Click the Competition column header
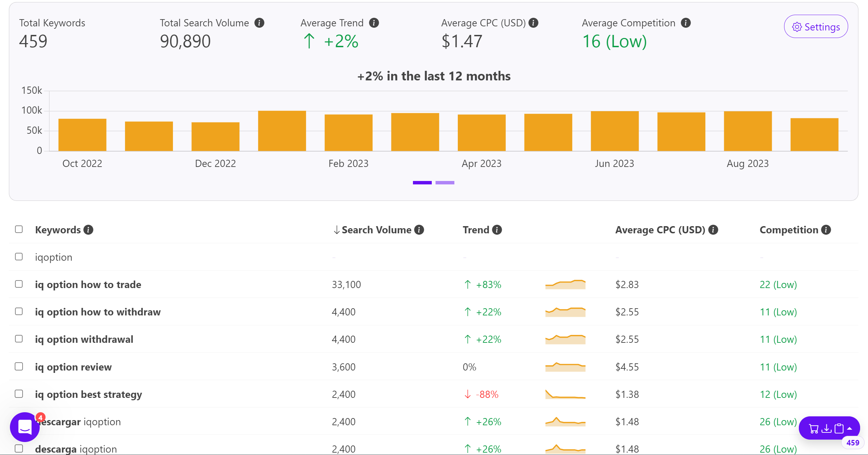Viewport: 868px width, 455px height. 789,230
